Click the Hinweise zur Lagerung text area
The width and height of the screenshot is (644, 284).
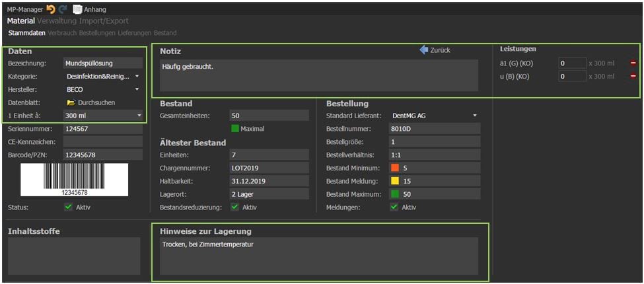pos(319,256)
